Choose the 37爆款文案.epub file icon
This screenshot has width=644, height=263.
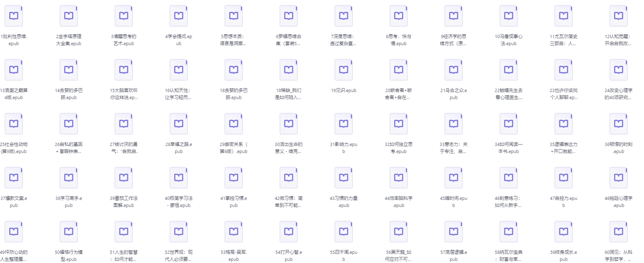[14, 178]
